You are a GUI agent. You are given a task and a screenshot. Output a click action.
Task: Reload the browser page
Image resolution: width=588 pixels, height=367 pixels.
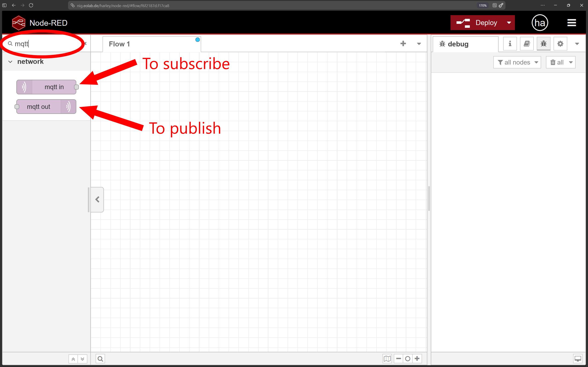[x=31, y=5]
